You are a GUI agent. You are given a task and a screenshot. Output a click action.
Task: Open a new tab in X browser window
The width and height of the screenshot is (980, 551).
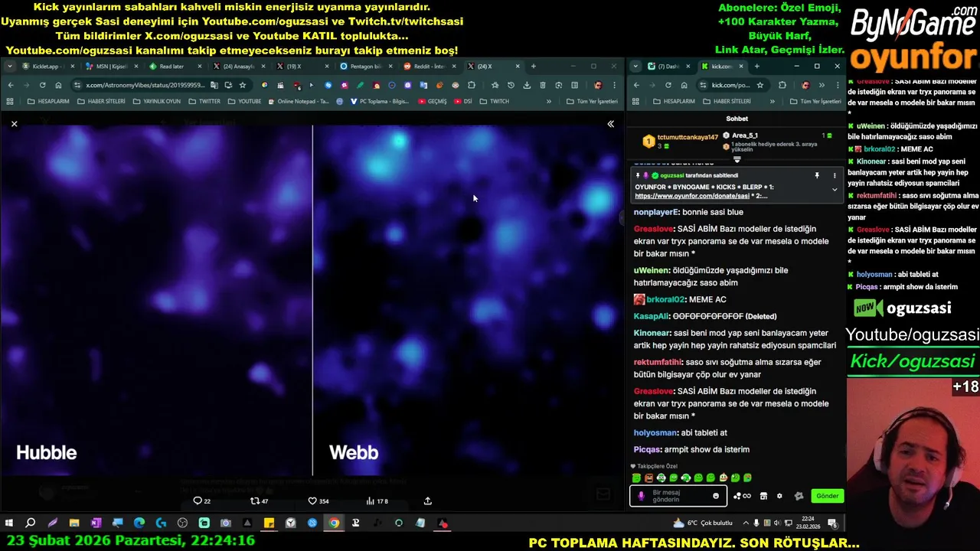[x=533, y=67]
